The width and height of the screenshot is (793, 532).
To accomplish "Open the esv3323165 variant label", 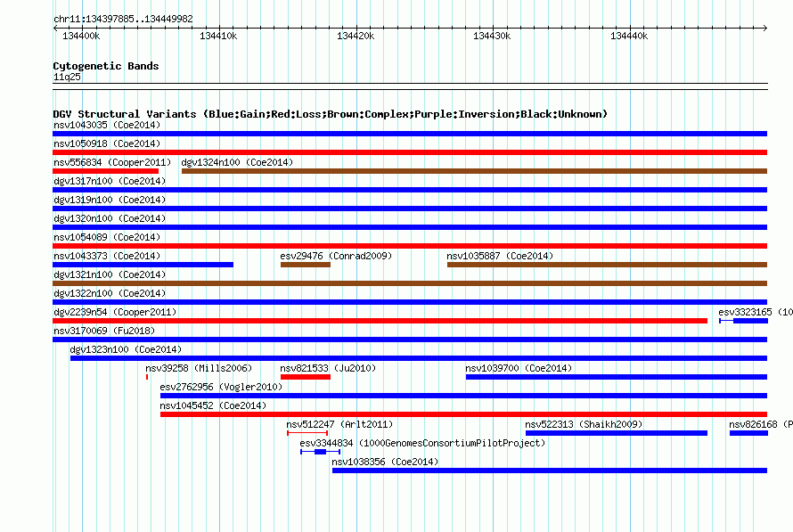I will pos(756,312).
